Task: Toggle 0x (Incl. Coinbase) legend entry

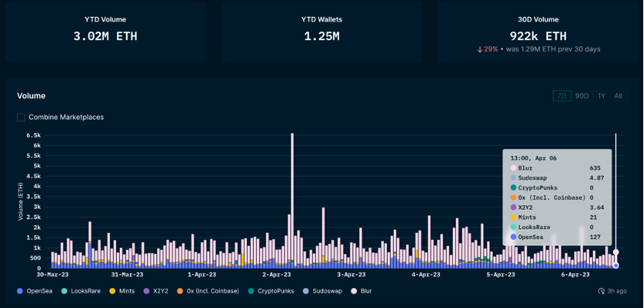Action: (207, 291)
